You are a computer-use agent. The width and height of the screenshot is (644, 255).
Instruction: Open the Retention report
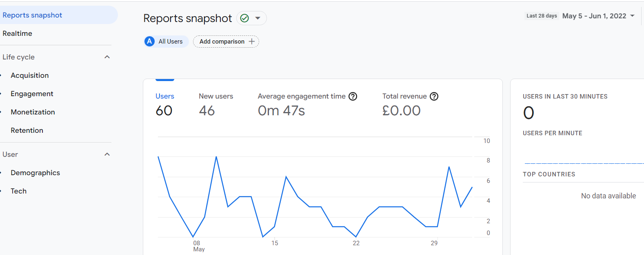pyautogui.click(x=27, y=130)
